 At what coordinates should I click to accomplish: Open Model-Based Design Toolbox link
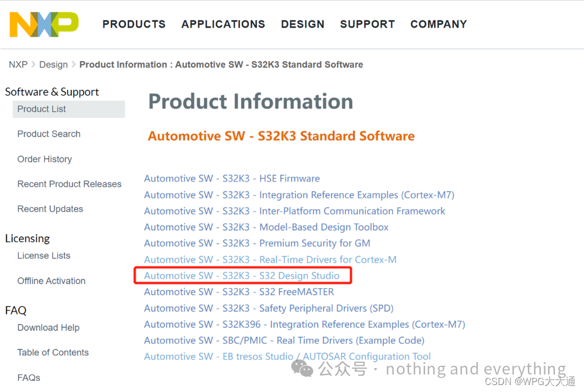coord(266,227)
